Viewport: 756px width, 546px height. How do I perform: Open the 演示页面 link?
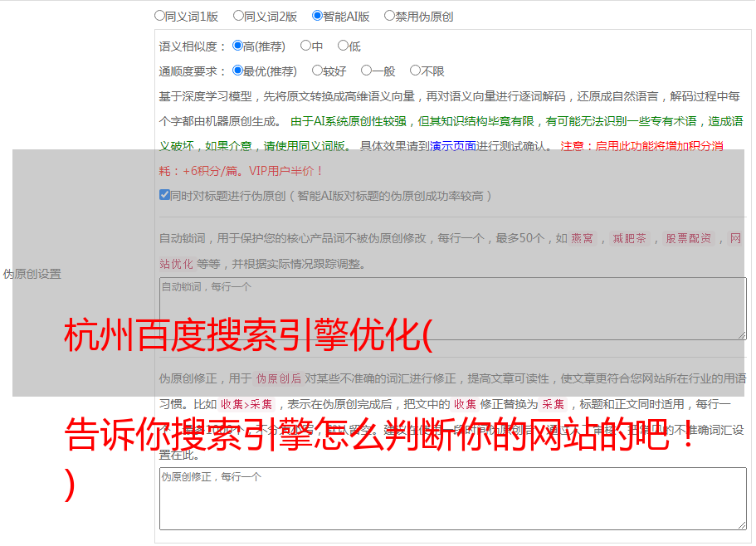point(453,146)
